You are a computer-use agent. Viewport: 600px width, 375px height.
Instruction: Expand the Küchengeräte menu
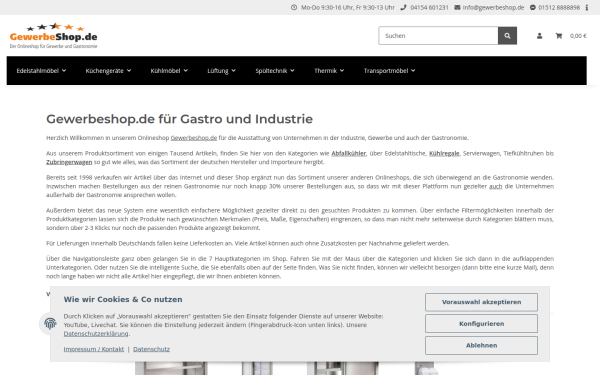108,70
